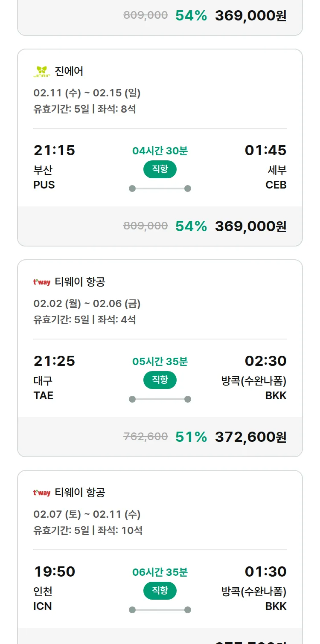Click the struck-through 762,600 original price
This screenshot has height=644, width=320.
(145, 437)
